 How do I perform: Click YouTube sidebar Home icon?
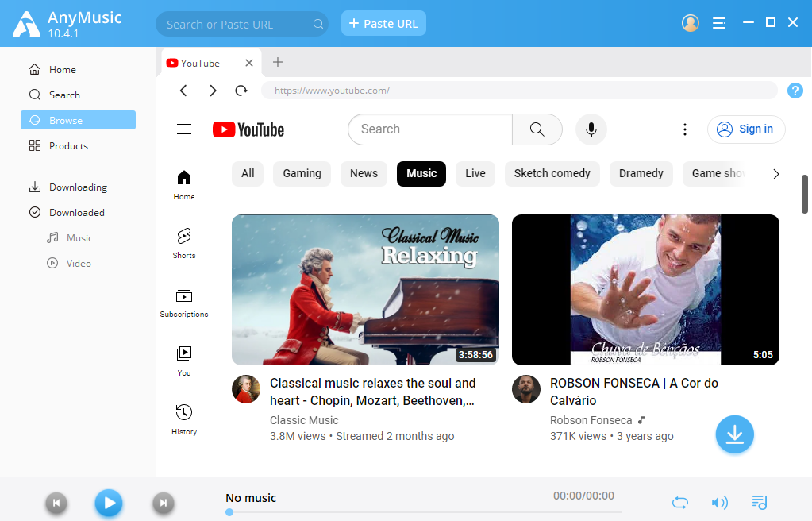pyautogui.click(x=184, y=184)
